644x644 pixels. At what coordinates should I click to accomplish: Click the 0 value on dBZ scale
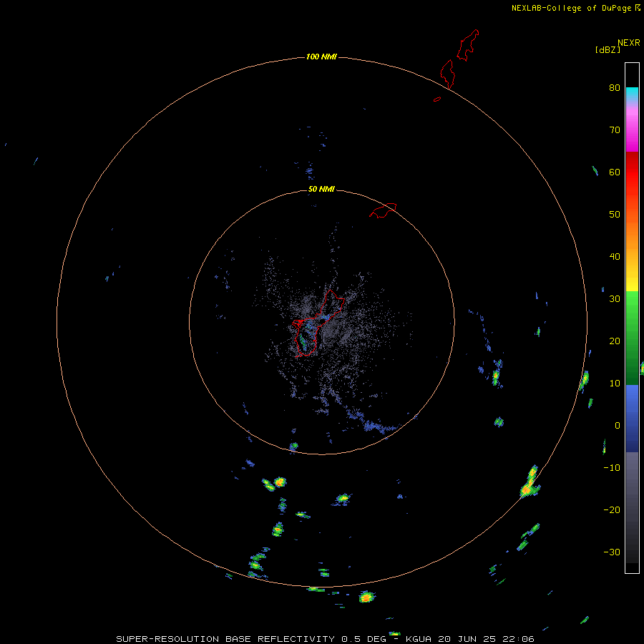618,426
